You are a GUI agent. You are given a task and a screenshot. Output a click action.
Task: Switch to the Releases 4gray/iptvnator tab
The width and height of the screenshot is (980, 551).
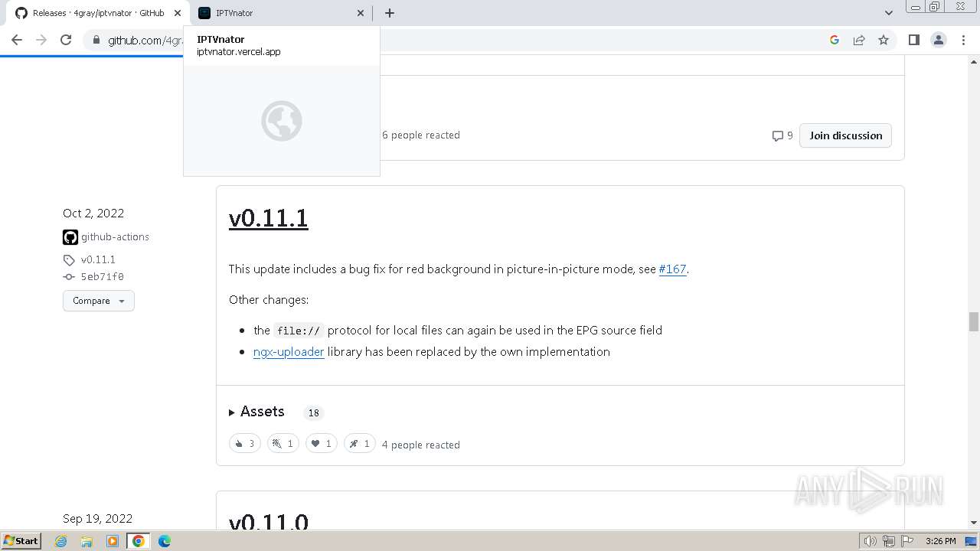[98, 13]
